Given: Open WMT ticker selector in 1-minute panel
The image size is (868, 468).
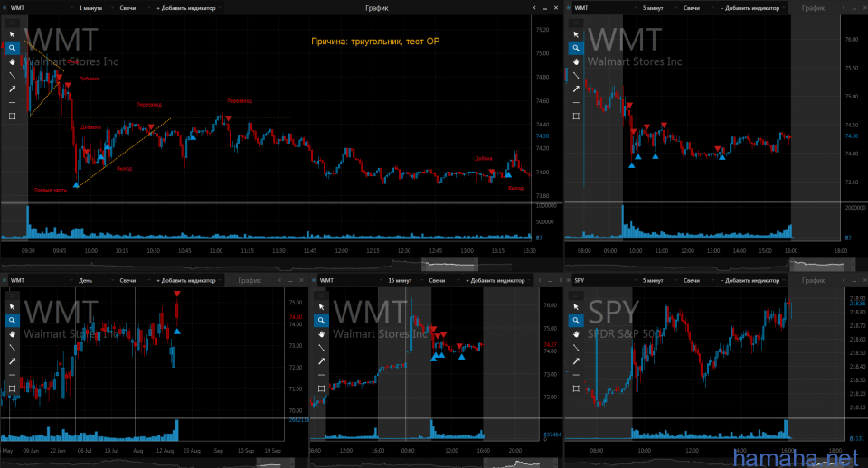Looking at the screenshot, I should tap(40, 8).
